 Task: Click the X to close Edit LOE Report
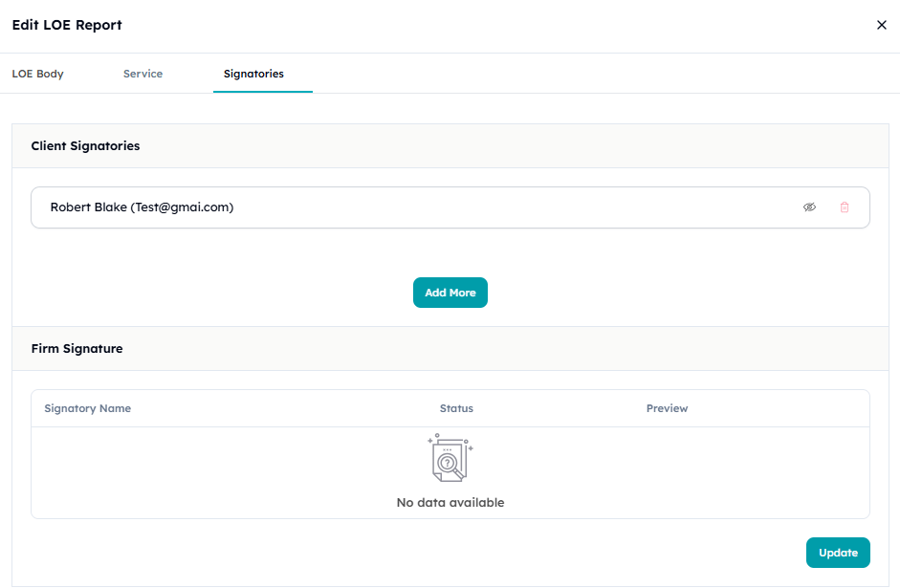pyautogui.click(x=882, y=25)
